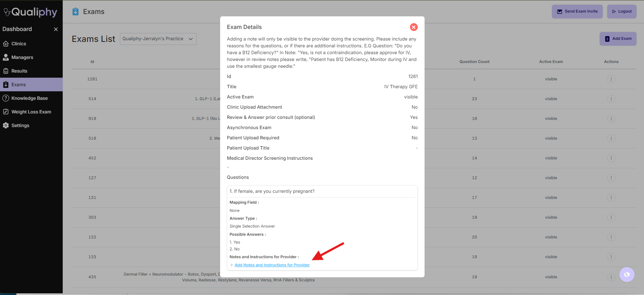This screenshot has height=295, width=644.
Task: Open Managers in the sidebar
Action: (22, 57)
